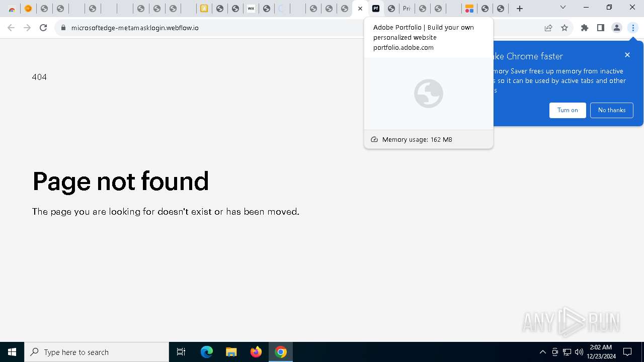Viewport: 644px width, 362px height.
Task: Click portfolio.adobe.com in tab hover card
Action: 404,47
